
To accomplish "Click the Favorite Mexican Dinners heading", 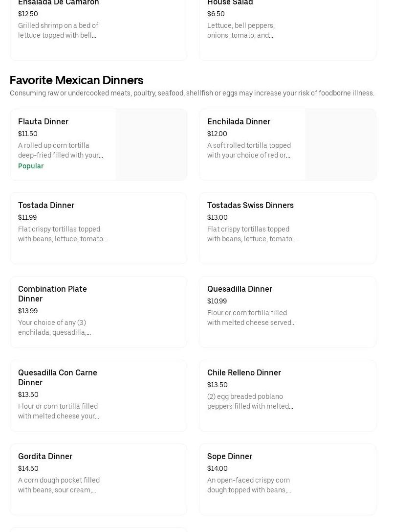I will [76, 80].
